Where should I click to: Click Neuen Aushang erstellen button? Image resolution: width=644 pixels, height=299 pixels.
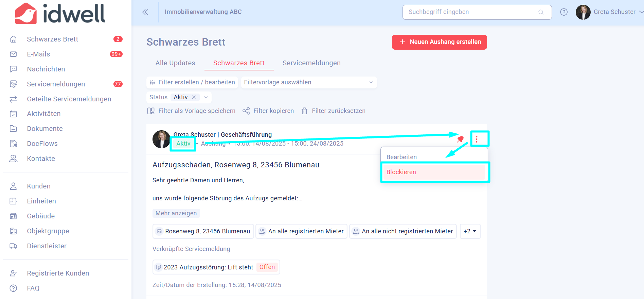(x=440, y=42)
